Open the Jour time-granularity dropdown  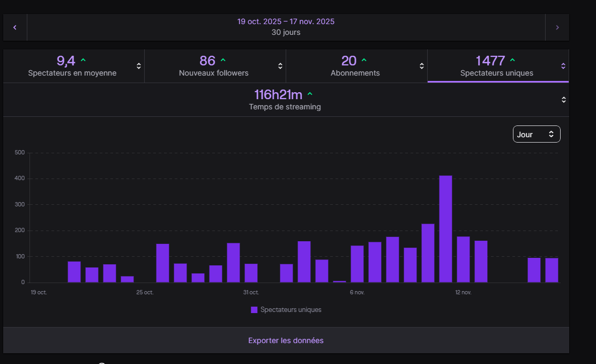coord(536,134)
